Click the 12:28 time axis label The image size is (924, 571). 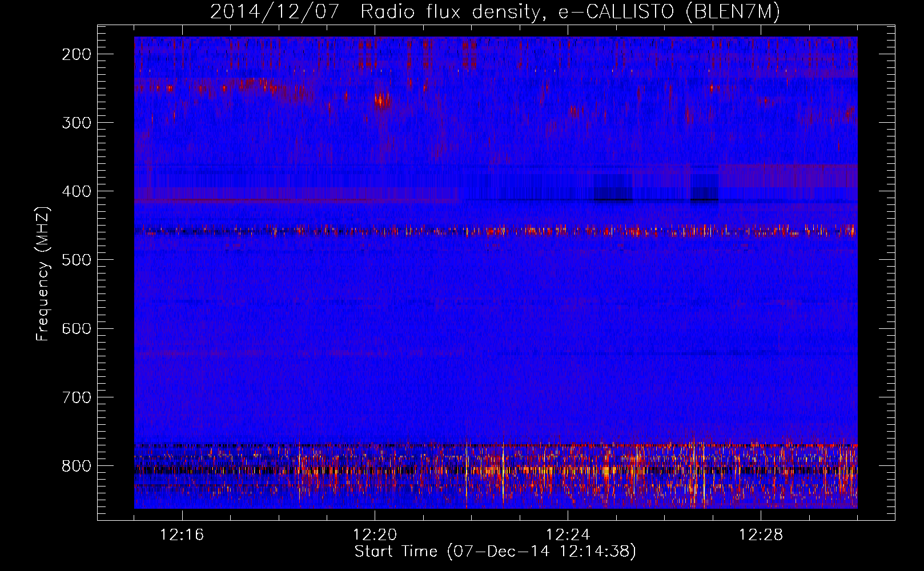point(761,535)
